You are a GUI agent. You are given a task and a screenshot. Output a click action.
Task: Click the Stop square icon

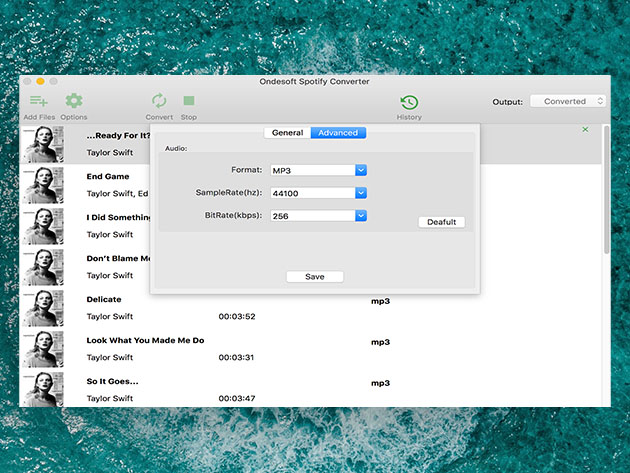pos(189,100)
